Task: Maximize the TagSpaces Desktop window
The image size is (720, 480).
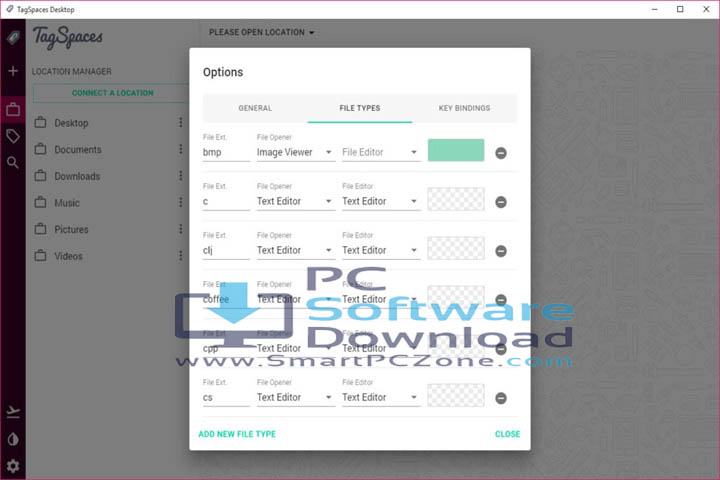Action: [680, 9]
